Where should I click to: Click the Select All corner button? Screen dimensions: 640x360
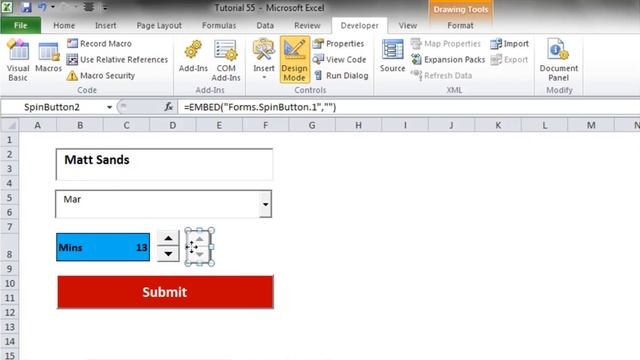(x=10, y=125)
